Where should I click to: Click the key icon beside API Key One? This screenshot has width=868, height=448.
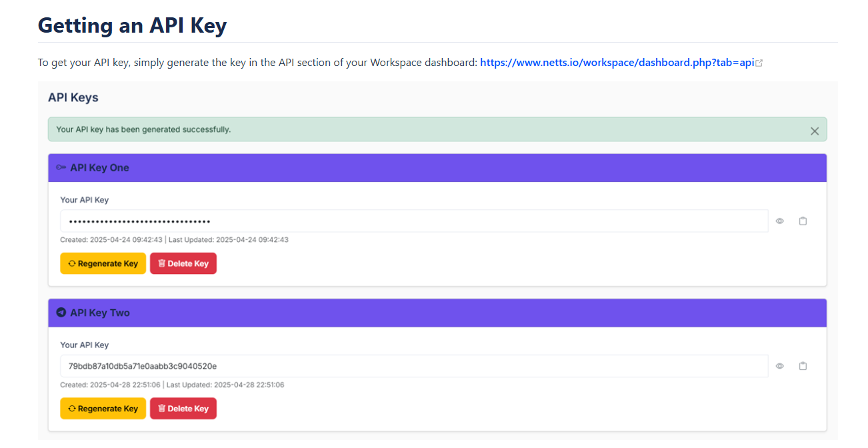tap(61, 168)
